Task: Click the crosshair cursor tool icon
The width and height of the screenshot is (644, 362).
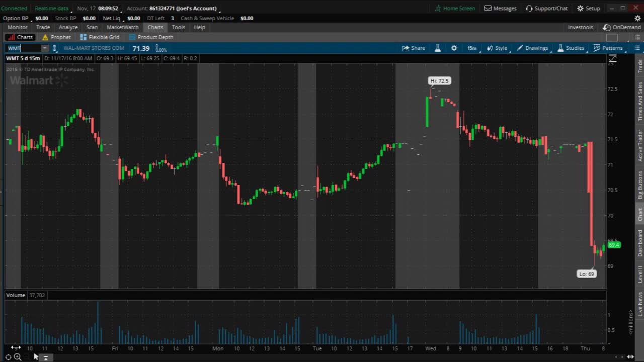Action: 9,357
